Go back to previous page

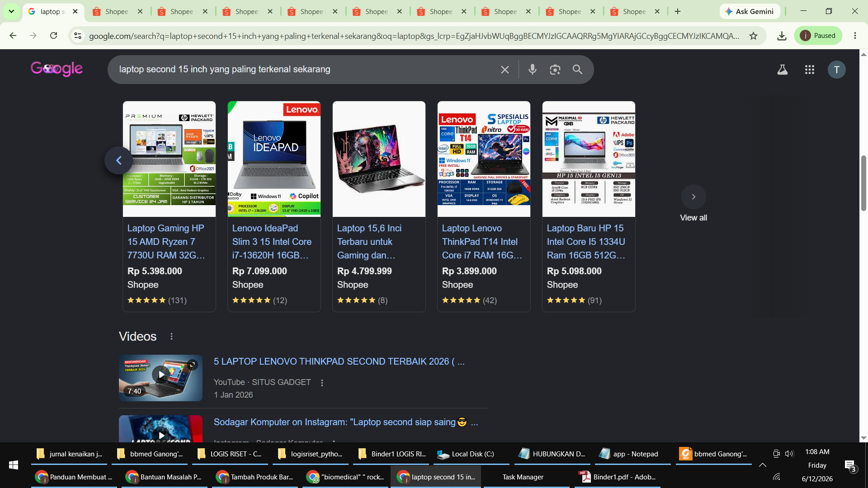(13, 36)
